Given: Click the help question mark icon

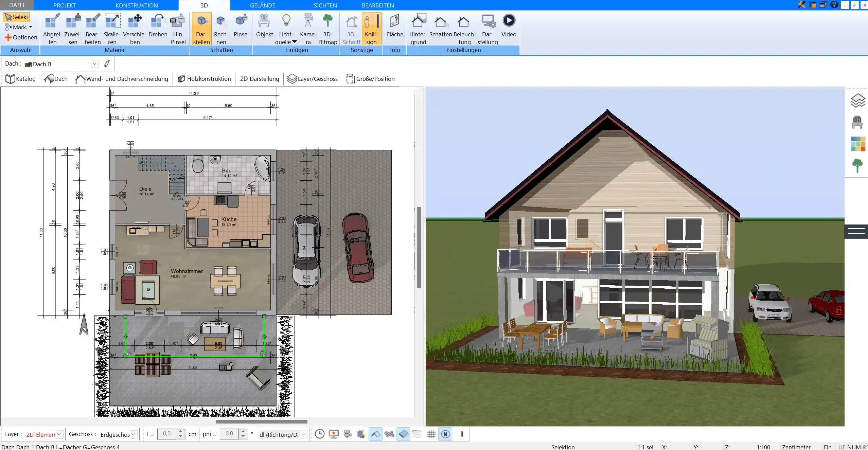Looking at the screenshot, I should [834, 5].
